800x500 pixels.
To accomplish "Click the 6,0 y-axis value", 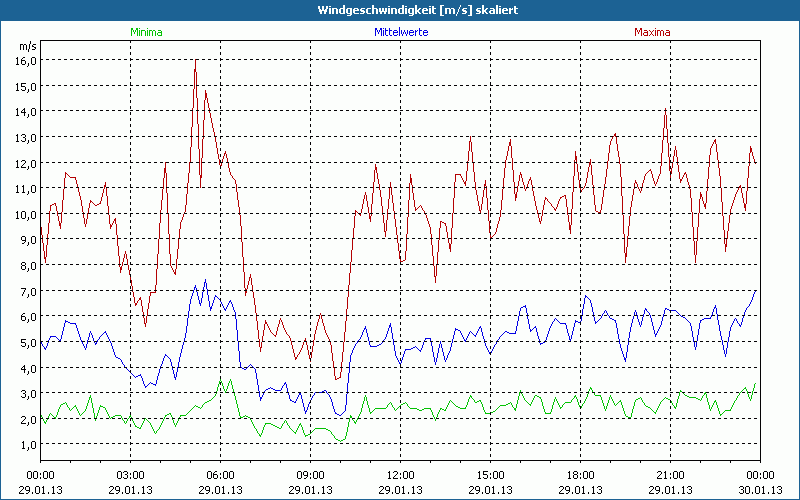I will point(29,317).
